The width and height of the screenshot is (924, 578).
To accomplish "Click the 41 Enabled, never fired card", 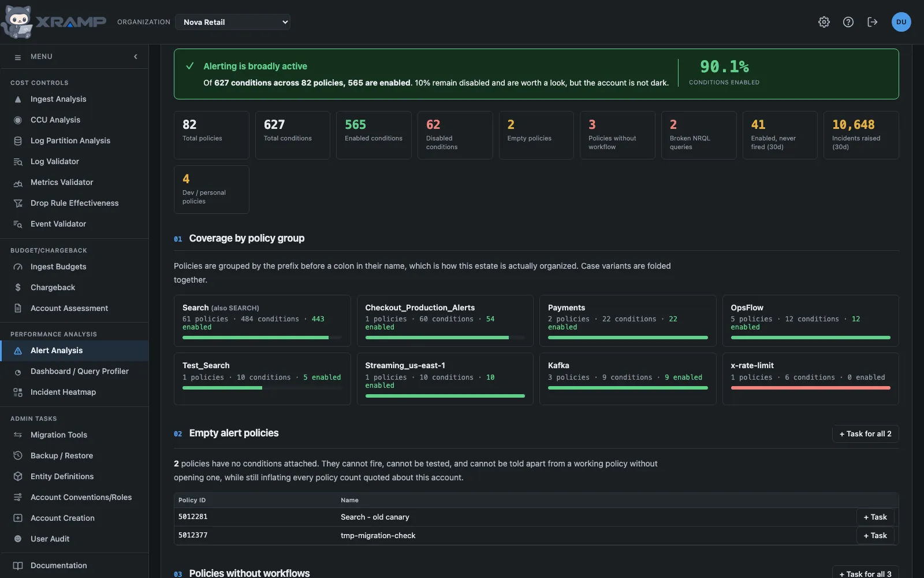I will [780, 135].
